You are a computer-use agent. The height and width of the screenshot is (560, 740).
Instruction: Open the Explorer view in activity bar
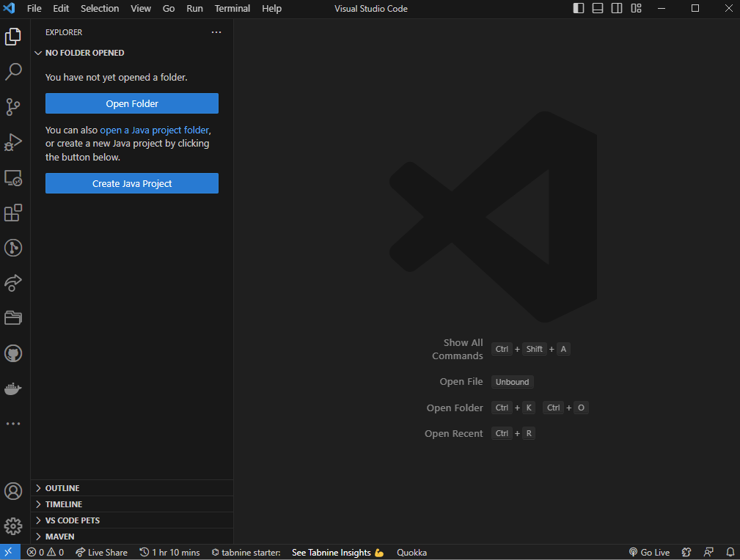click(13, 37)
